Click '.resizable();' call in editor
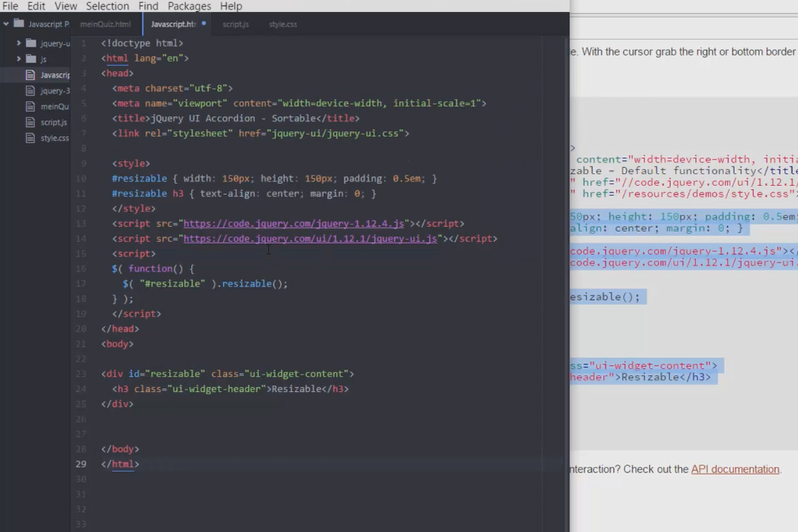This screenshot has height=532, width=798. (x=253, y=284)
